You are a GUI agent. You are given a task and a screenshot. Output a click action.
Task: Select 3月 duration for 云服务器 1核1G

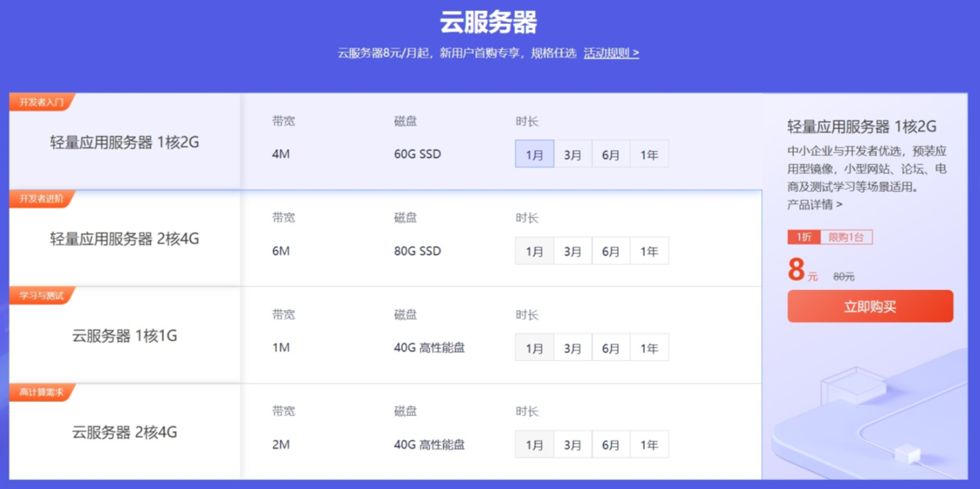(572, 348)
